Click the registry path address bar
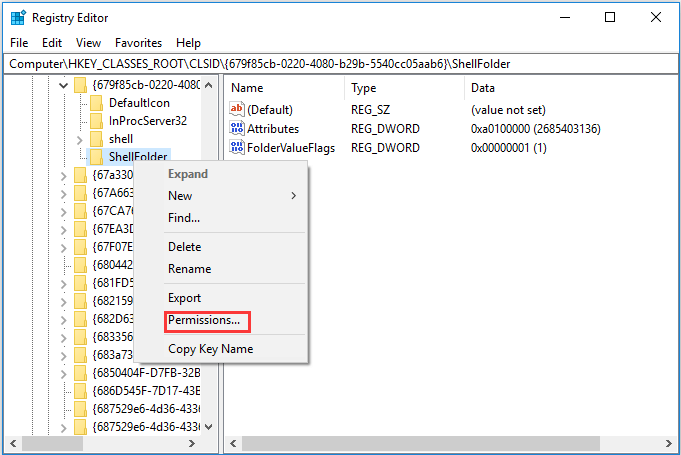This screenshot has width=681, height=455. click(340, 64)
